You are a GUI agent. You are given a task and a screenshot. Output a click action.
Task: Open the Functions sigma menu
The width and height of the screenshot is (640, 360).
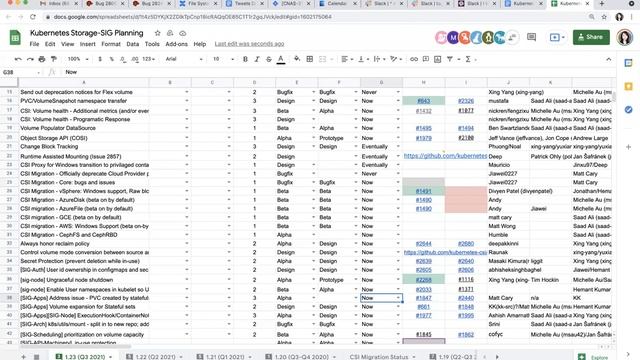point(468,59)
